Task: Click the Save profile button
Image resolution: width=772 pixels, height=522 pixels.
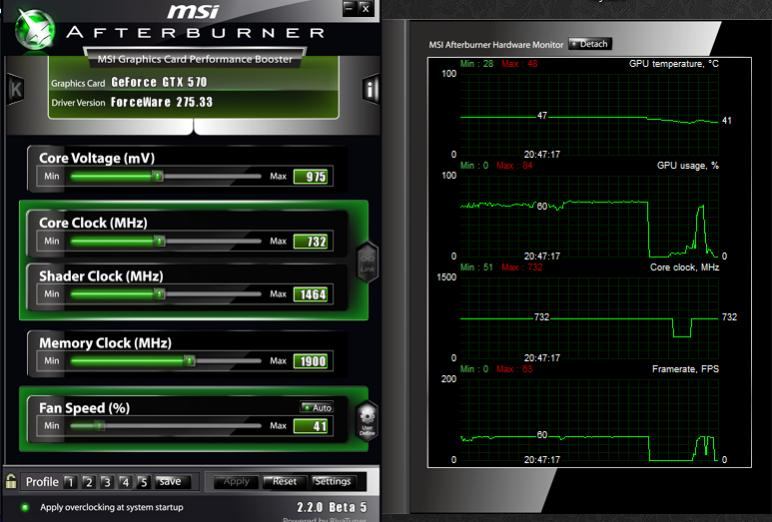Action: pyautogui.click(x=172, y=481)
